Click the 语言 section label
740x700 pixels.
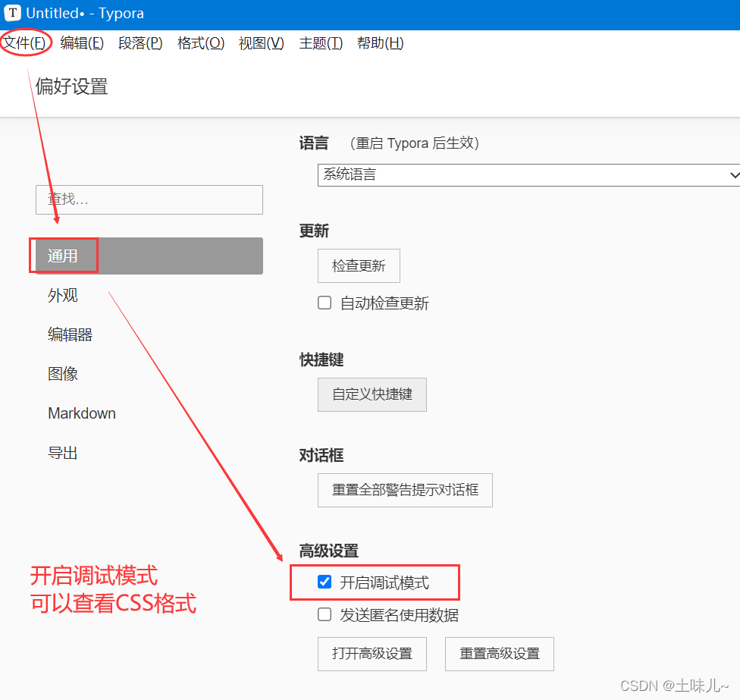click(314, 143)
